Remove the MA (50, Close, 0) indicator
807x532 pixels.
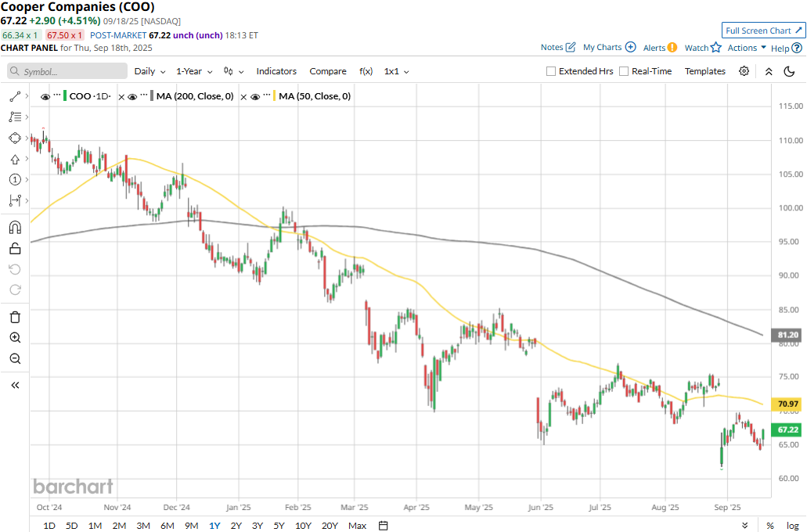tap(244, 97)
